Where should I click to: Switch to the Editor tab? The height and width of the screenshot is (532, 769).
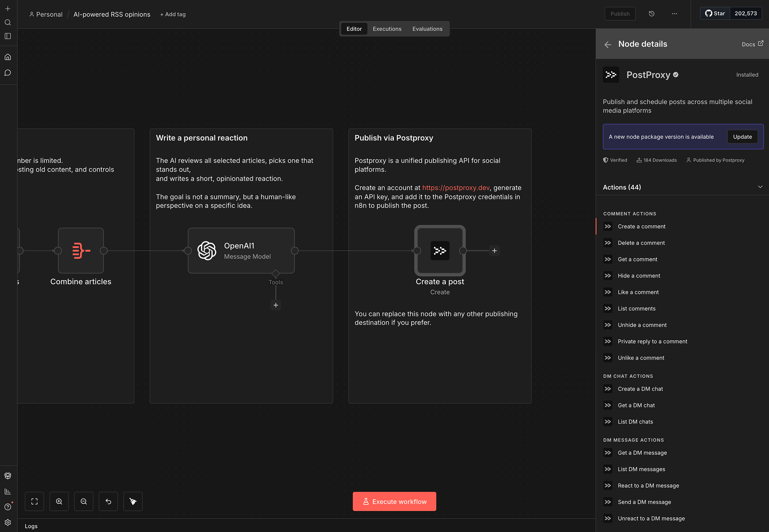pyautogui.click(x=354, y=29)
